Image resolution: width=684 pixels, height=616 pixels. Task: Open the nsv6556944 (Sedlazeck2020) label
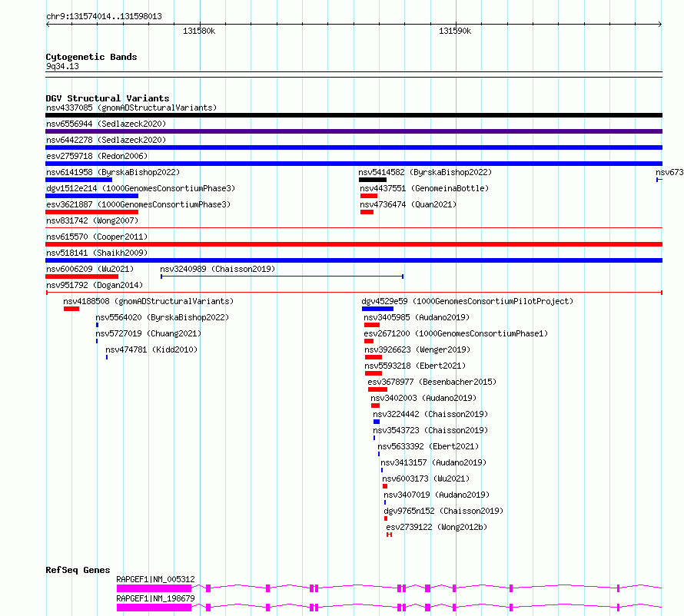(x=106, y=124)
